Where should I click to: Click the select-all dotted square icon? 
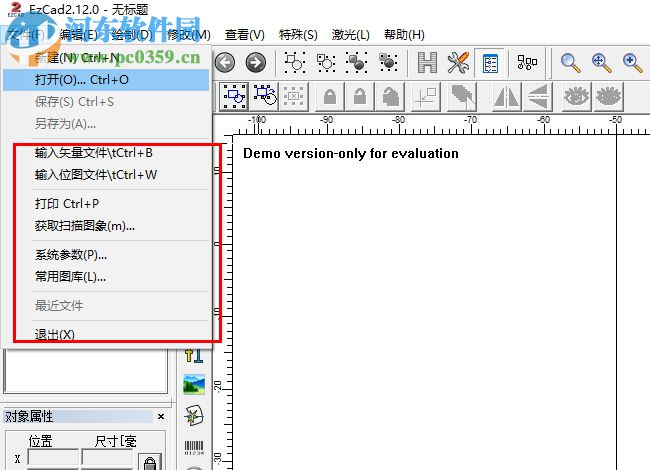[295, 63]
